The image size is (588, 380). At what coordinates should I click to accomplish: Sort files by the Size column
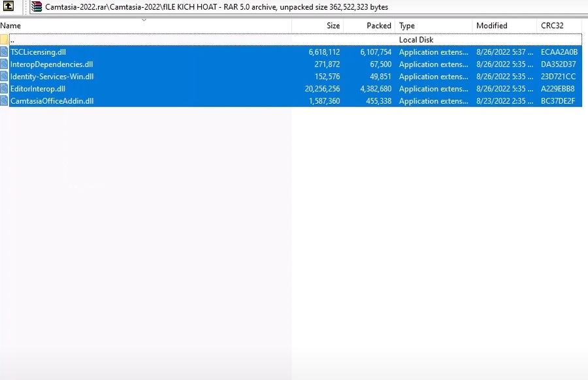pos(333,25)
